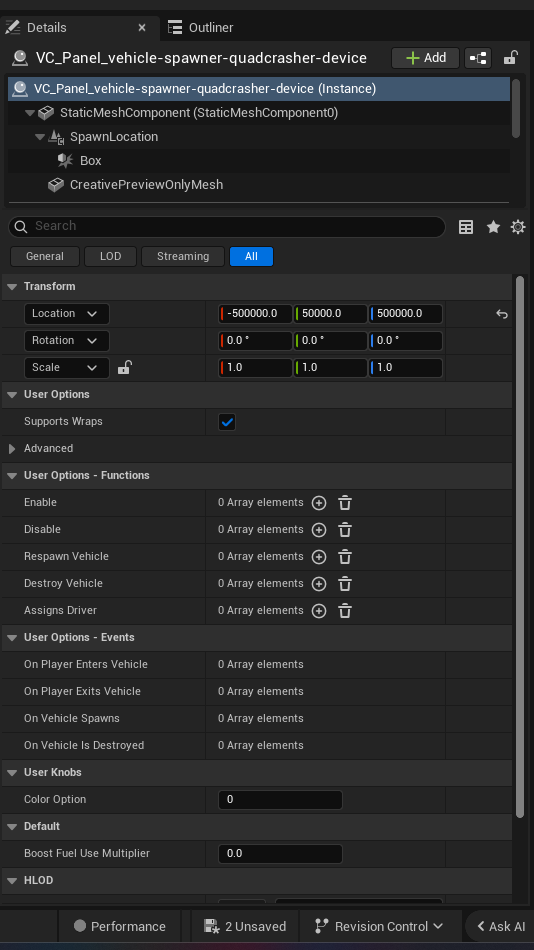Select the General filter button

(x=45, y=256)
